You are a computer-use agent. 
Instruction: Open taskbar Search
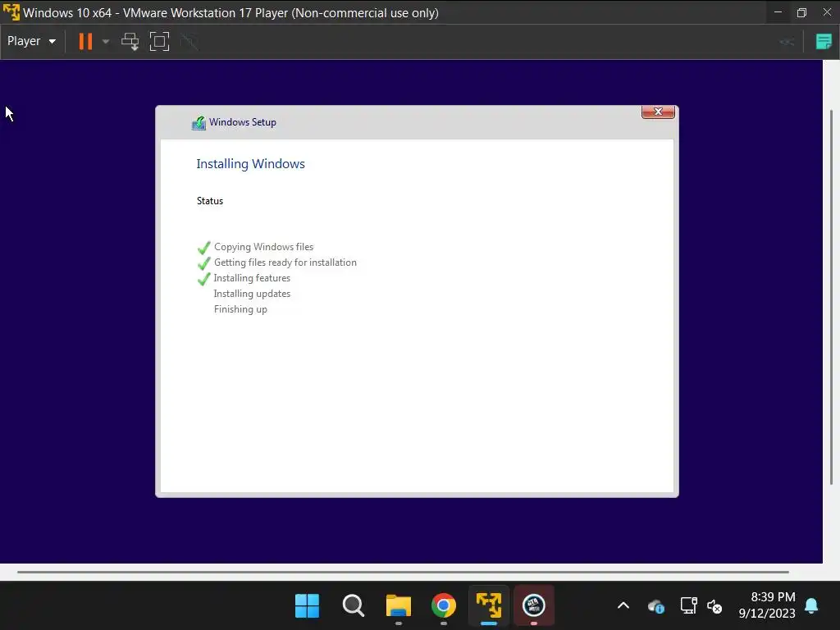point(353,606)
